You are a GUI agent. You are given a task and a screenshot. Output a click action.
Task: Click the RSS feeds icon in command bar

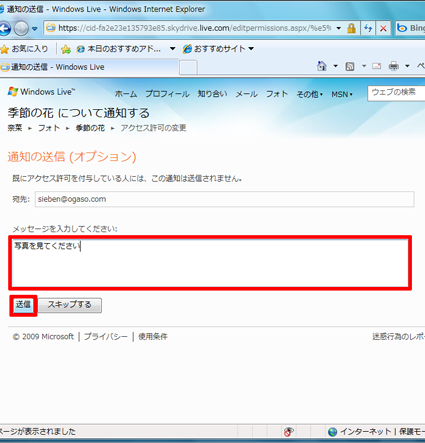pos(350,67)
